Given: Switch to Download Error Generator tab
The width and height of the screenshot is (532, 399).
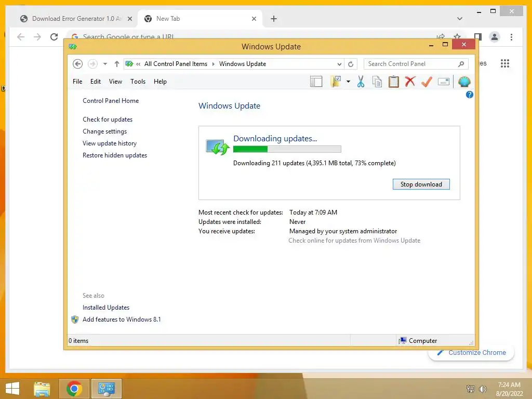Looking at the screenshot, I should [75, 19].
